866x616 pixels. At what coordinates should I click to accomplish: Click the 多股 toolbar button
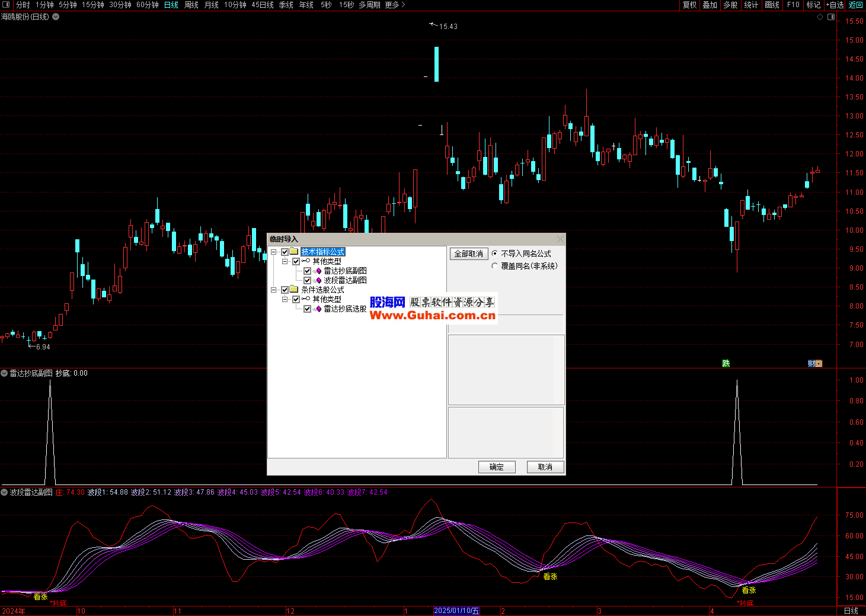(x=730, y=5)
